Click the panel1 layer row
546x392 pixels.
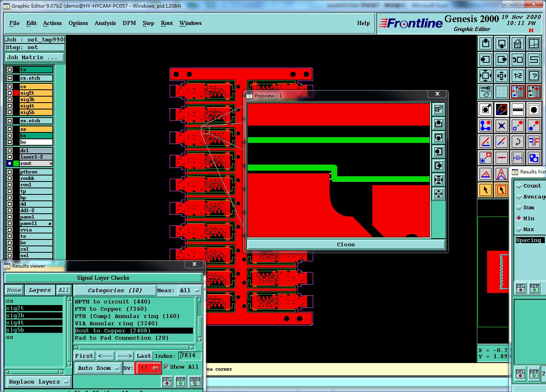click(36, 223)
